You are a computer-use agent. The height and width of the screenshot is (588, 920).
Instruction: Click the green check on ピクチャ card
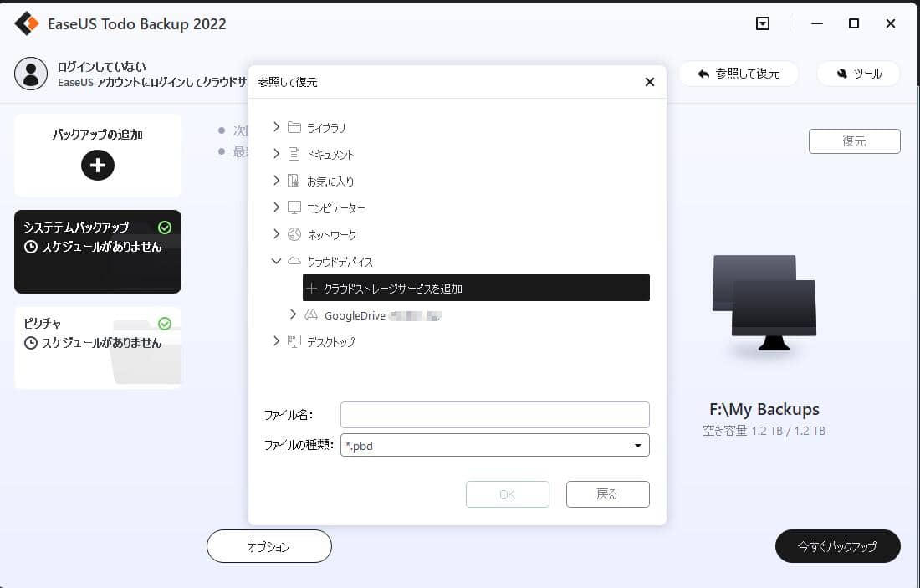tap(165, 324)
